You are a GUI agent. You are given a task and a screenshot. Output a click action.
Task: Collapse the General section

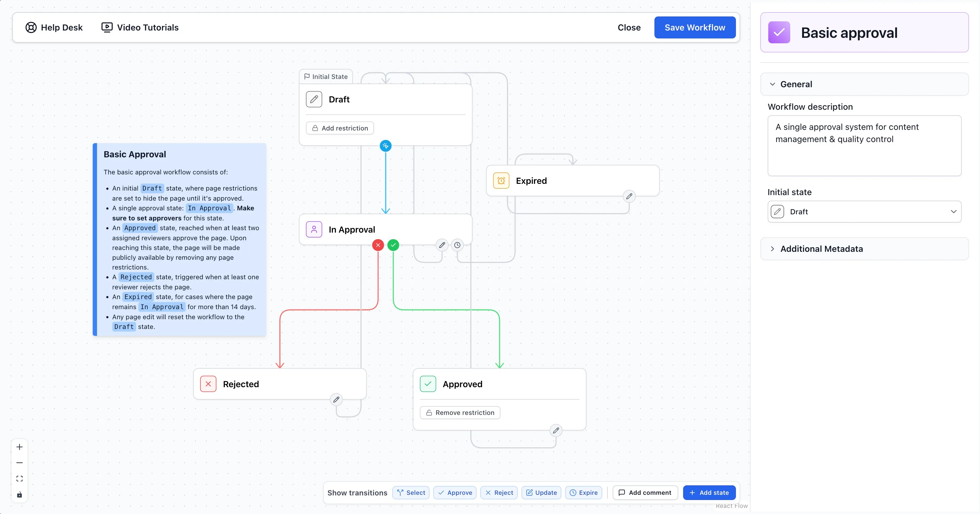864,84
